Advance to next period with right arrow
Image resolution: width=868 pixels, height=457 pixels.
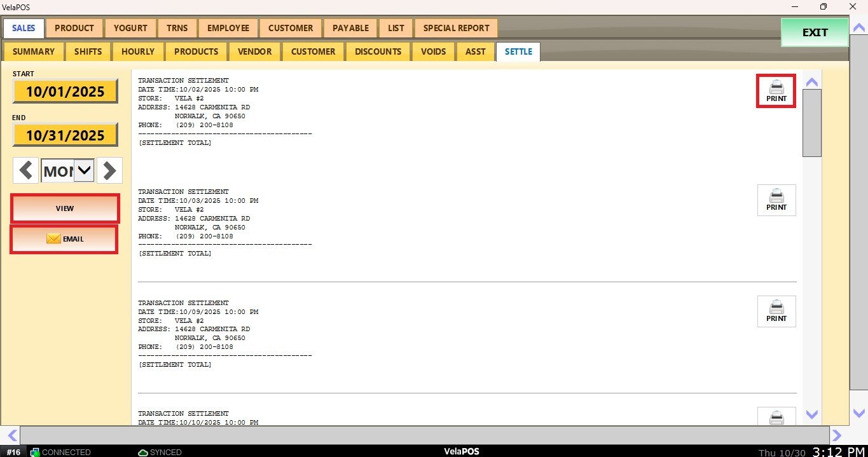click(x=109, y=170)
